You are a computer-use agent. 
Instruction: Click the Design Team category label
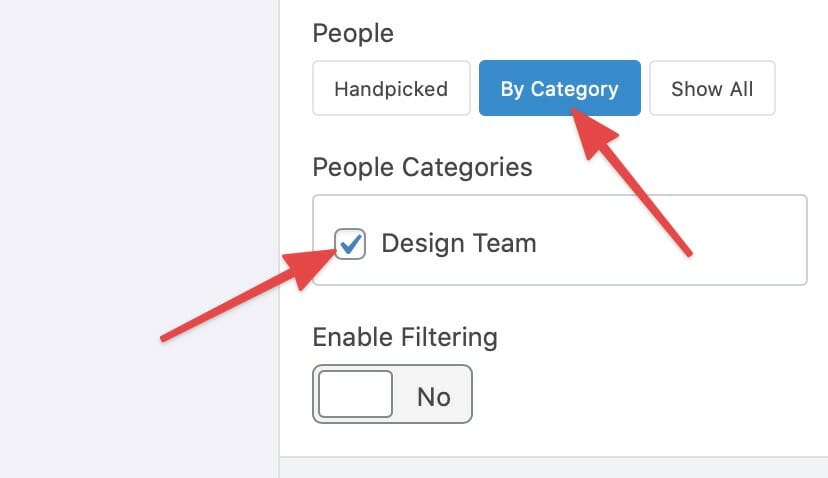[x=458, y=243]
